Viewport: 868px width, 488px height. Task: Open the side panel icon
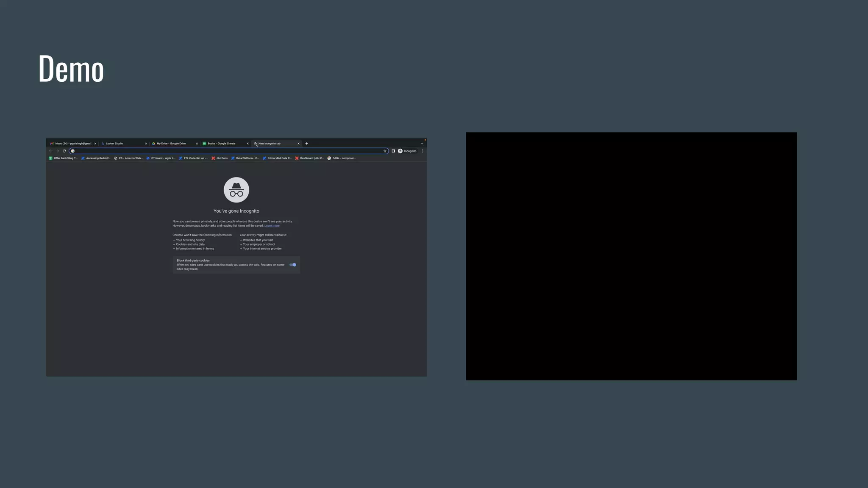[x=393, y=151]
